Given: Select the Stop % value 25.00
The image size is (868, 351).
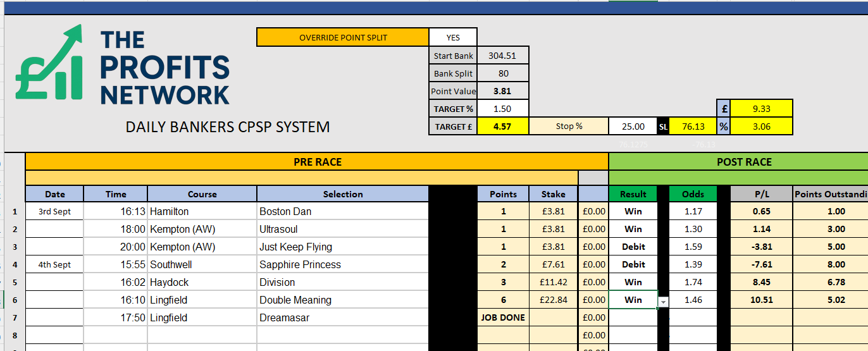Looking at the screenshot, I should coord(633,126).
